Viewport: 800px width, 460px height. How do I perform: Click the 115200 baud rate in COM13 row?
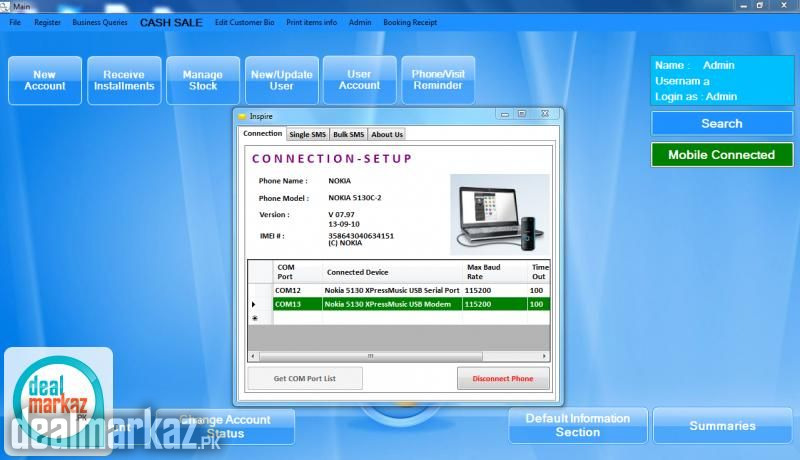coord(494,304)
